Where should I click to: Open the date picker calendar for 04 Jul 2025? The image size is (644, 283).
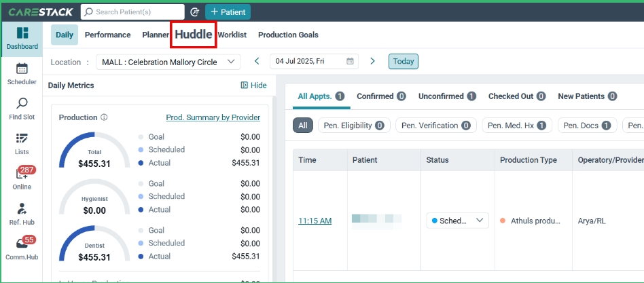(x=350, y=62)
